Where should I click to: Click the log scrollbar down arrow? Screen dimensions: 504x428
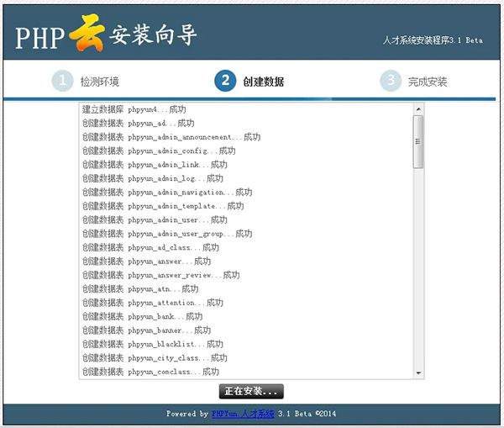[418, 373]
